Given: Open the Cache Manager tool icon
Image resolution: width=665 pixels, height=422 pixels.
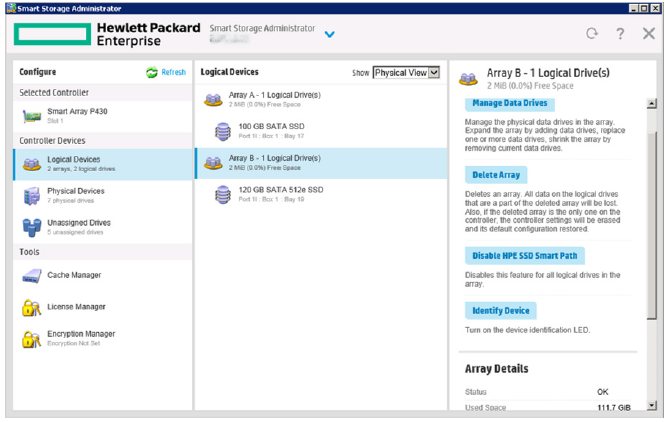Looking at the screenshot, I should 32,276.
